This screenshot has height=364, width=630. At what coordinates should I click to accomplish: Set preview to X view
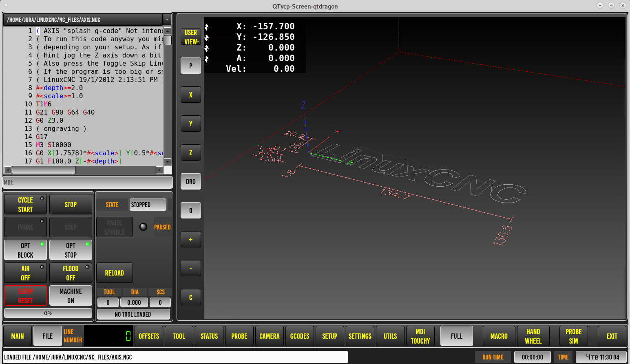pyautogui.click(x=191, y=95)
